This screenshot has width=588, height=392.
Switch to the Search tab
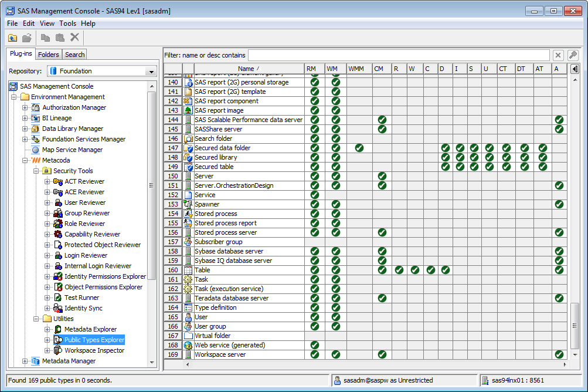click(74, 55)
